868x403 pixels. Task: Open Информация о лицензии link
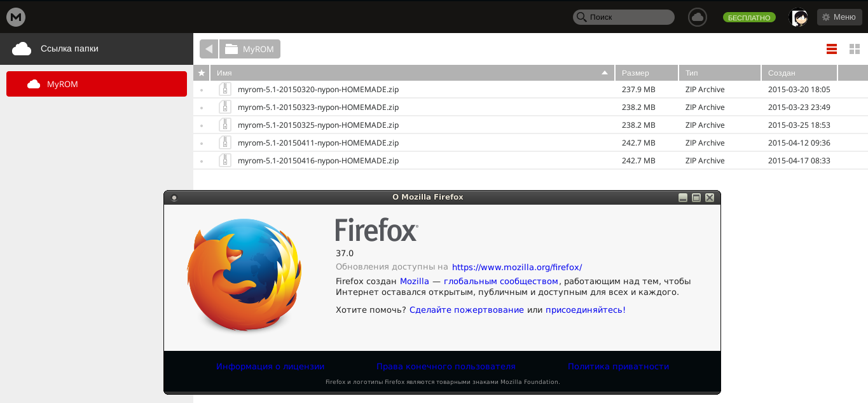point(270,366)
